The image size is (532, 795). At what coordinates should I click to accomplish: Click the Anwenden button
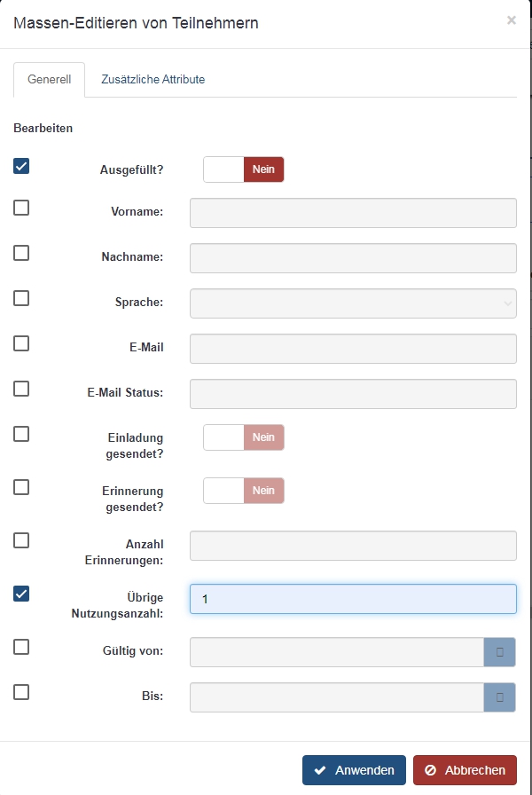click(x=354, y=770)
